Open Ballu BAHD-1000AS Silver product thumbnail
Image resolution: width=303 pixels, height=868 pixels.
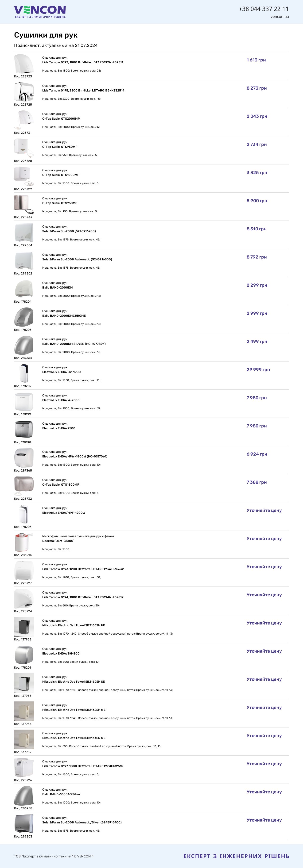pyautogui.click(x=24, y=796)
